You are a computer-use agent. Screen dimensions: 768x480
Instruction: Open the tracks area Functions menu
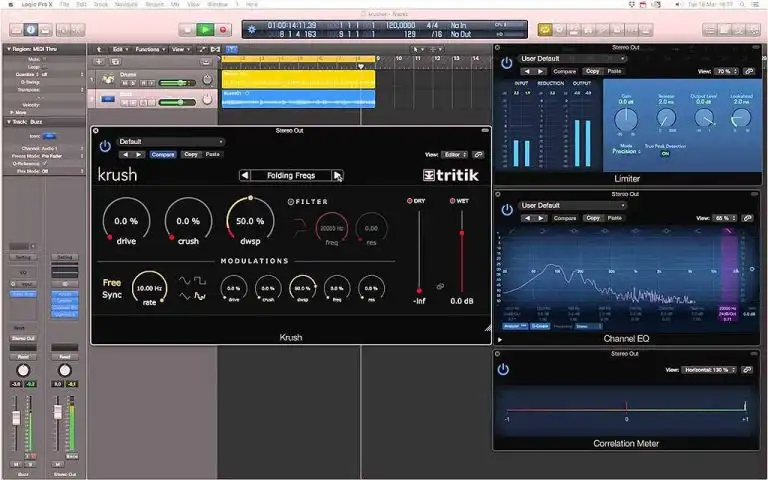(149, 49)
